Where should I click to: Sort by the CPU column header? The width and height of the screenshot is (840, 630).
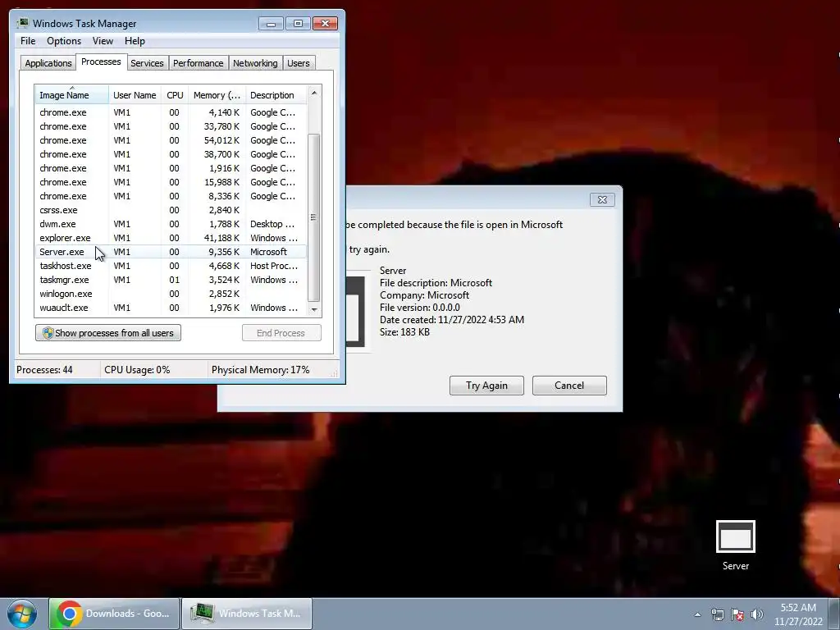(x=175, y=95)
